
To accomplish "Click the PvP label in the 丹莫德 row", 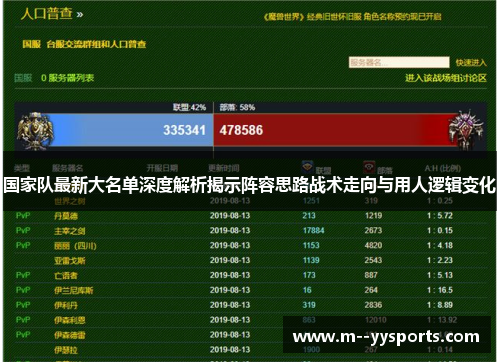I will click(23, 216).
